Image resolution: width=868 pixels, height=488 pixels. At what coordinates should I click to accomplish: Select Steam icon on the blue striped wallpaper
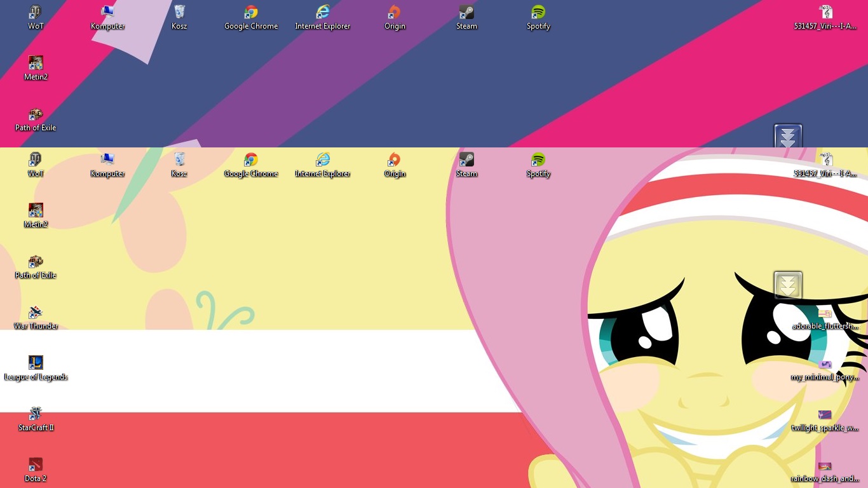pyautogui.click(x=466, y=17)
